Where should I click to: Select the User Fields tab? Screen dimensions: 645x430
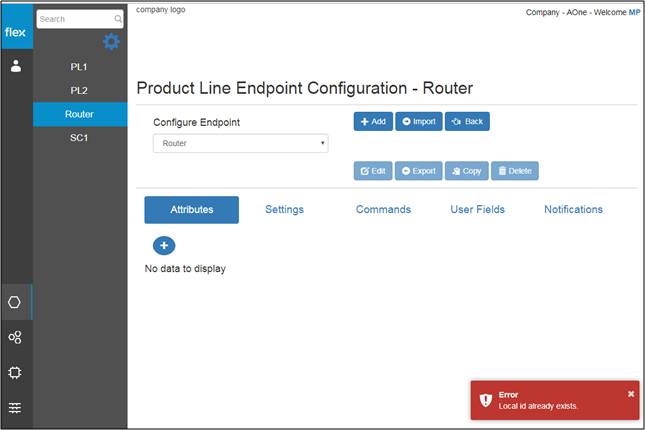coord(478,209)
